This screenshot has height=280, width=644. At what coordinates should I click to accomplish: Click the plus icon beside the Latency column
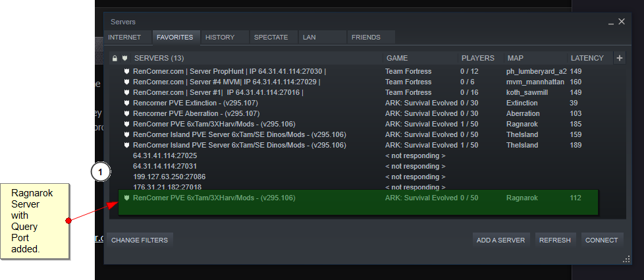click(x=619, y=58)
